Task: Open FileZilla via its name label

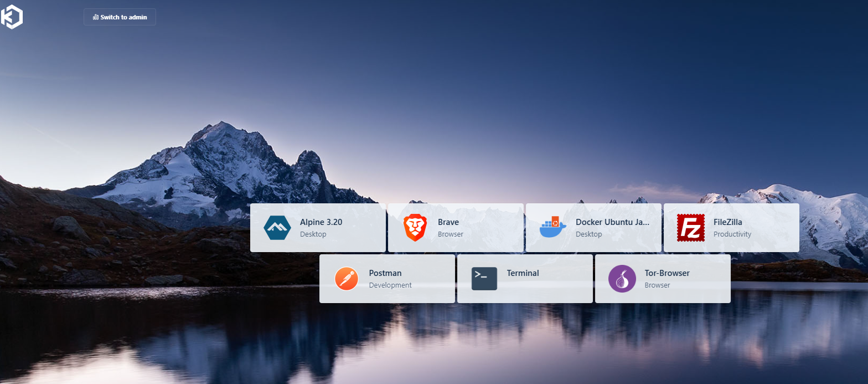Action: click(728, 222)
